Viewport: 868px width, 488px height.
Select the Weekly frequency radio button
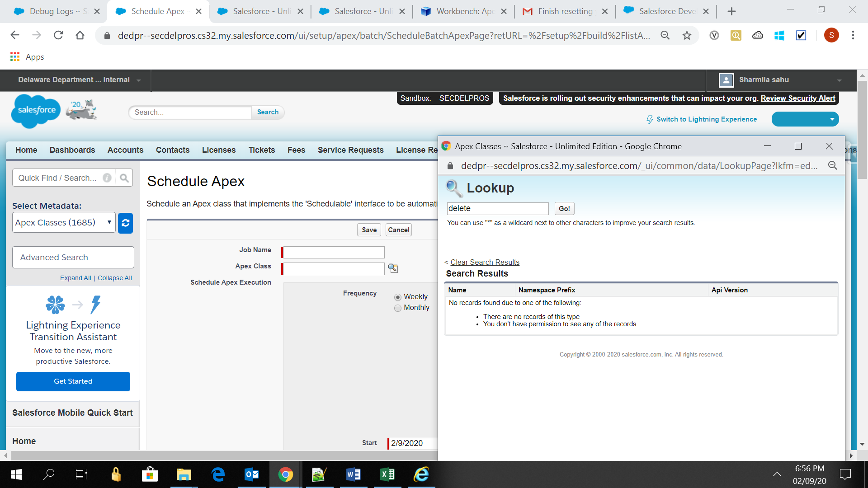pyautogui.click(x=398, y=297)
